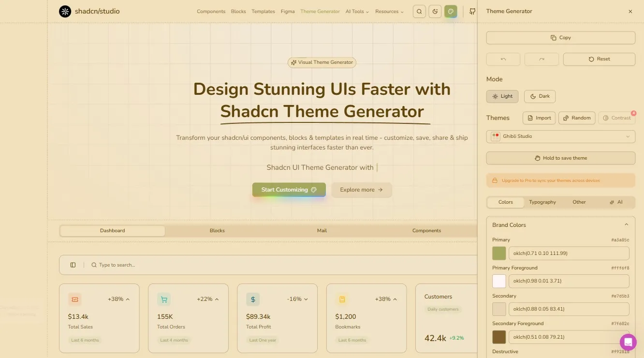644x358 pixels.
Task: Select Light mode toggle
Action: click(x=502, y=96)
